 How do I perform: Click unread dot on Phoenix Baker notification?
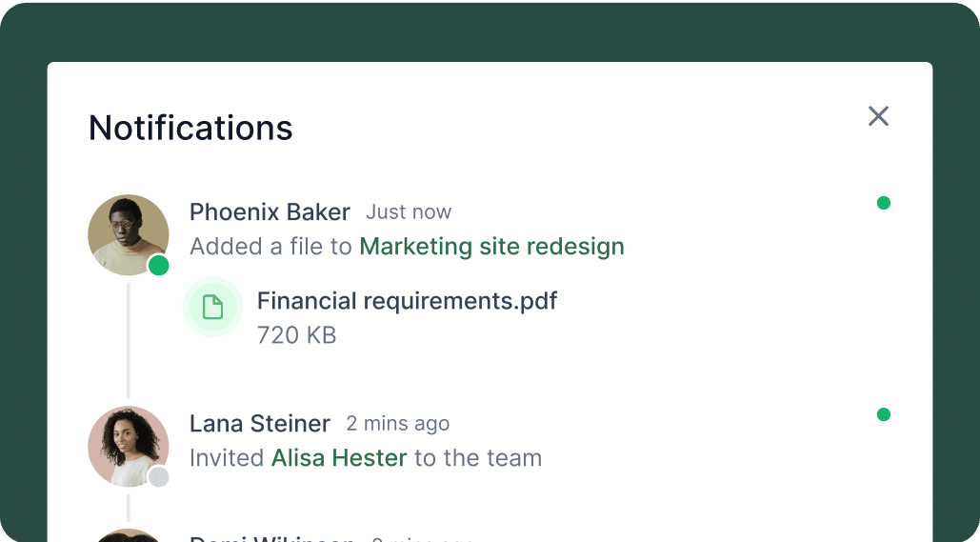click(883, 203)
